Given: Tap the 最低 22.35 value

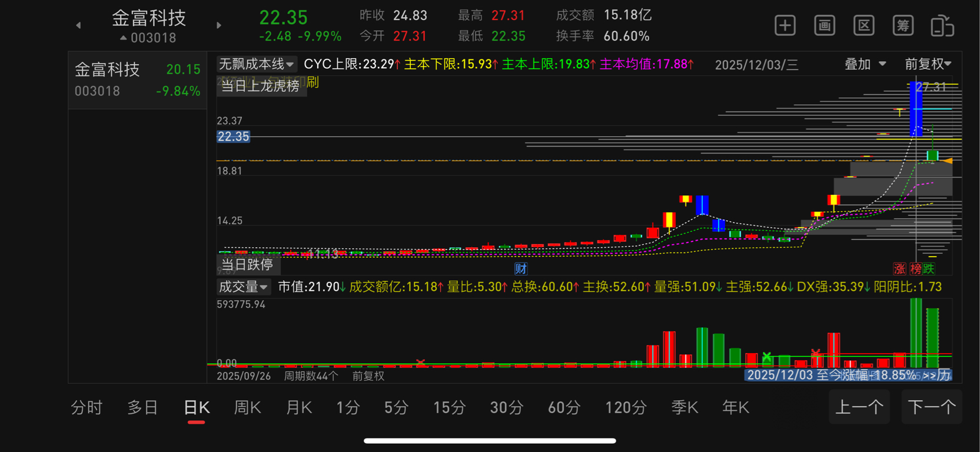Looking at the screenshot, I should pos(508,36).
